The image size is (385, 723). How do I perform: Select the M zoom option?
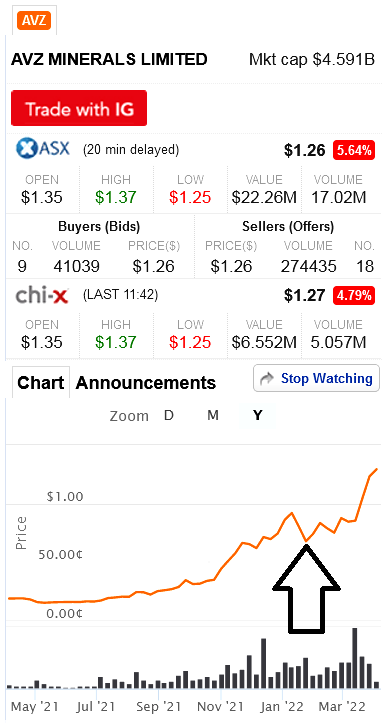tap(213, 415)
